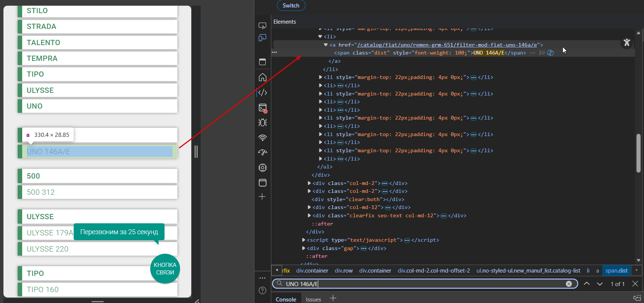The image size is (644, 303).
Task: Select the div.col-md-2.col-md-offset-2 breadcrumb
Action: point(434,271)
